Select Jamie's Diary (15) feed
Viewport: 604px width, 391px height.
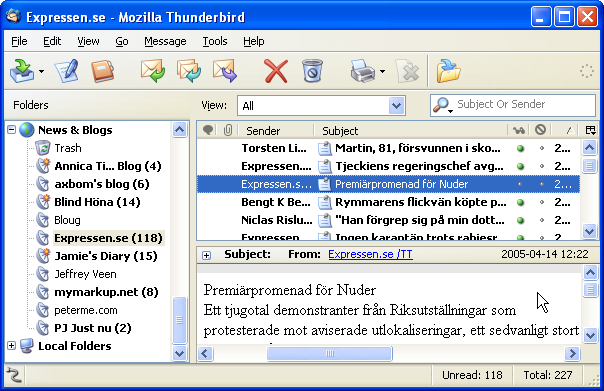coord(106,256)
